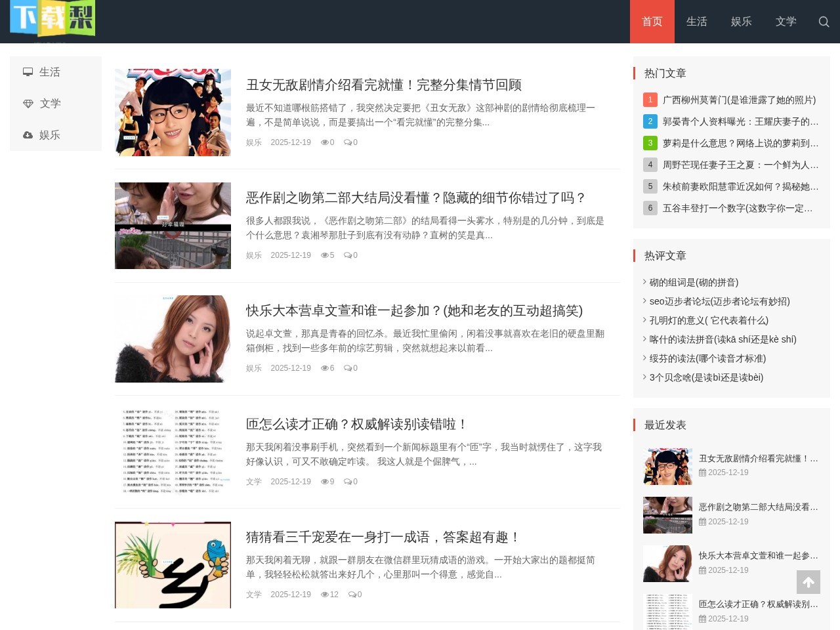Image resolution: width=840 pixels, height=630 pixels.
Task: Open the search icon in top navigation
Action: [824, 22]
